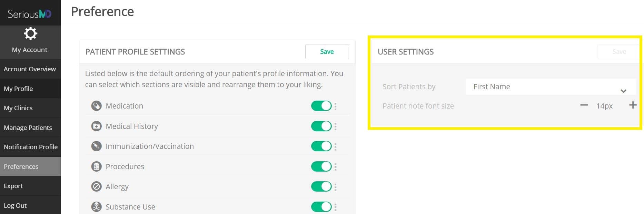This screenshot has width=644, height=214.
Task: Disable the Medical History visibility switch
Action: coord(321,126)
